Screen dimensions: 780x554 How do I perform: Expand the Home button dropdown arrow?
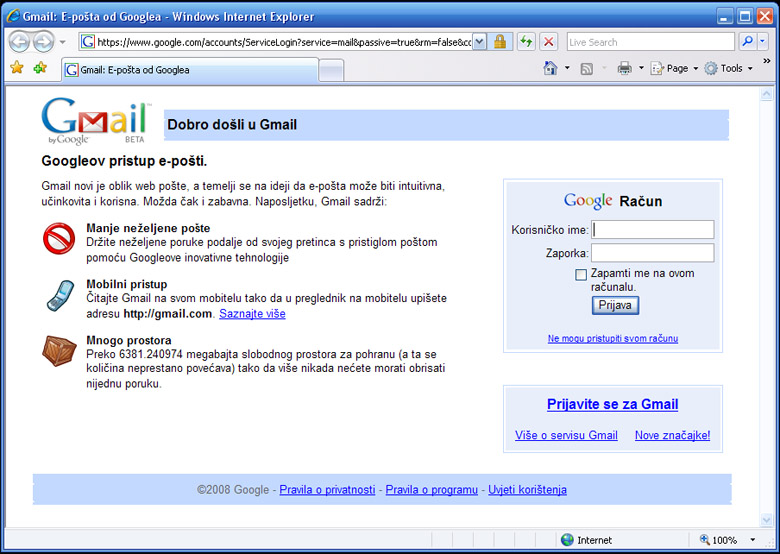(567, 68)
